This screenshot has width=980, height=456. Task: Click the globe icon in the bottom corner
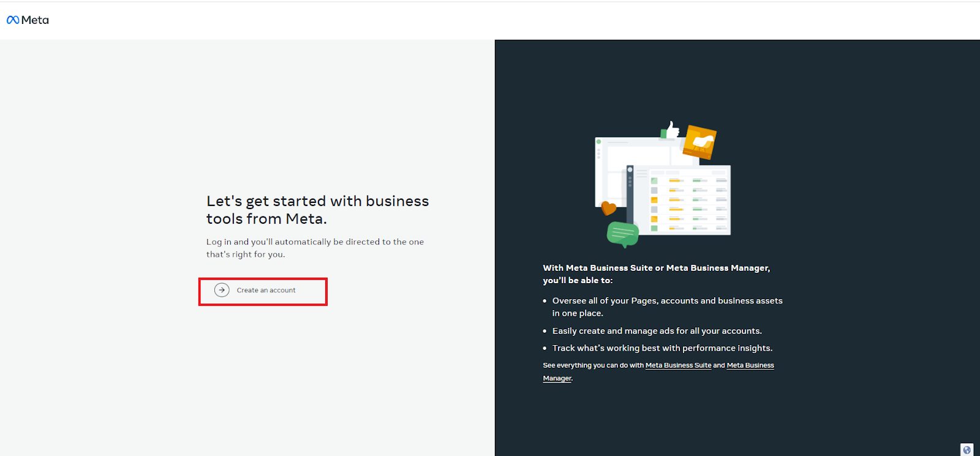(x=967, y=450)
